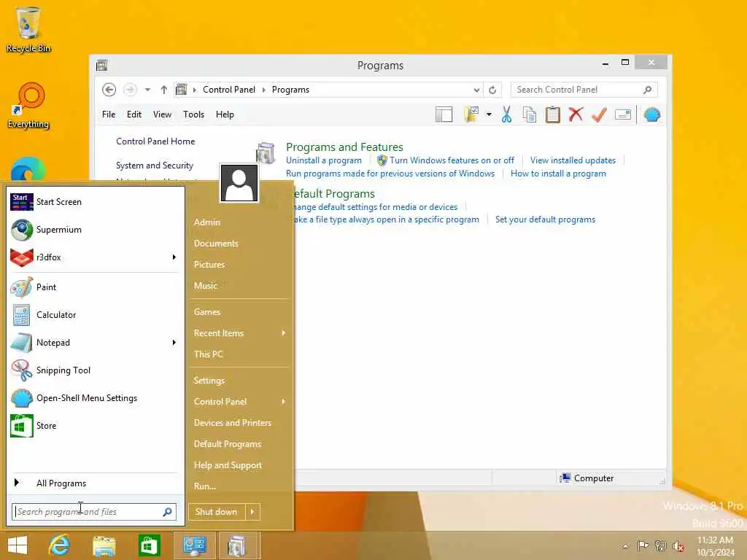Click the red X Delete toolbar icon
The width and height of the screenshot is (747, 560).
click(576, 114)
